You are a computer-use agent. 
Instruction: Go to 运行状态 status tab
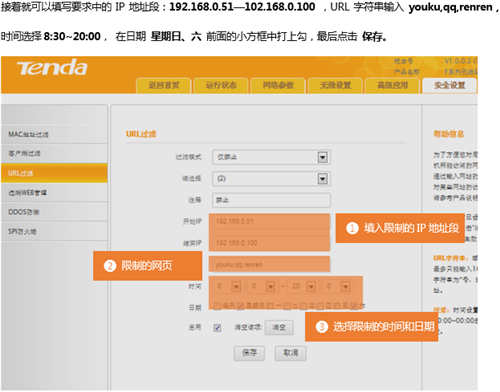point(221,86)
